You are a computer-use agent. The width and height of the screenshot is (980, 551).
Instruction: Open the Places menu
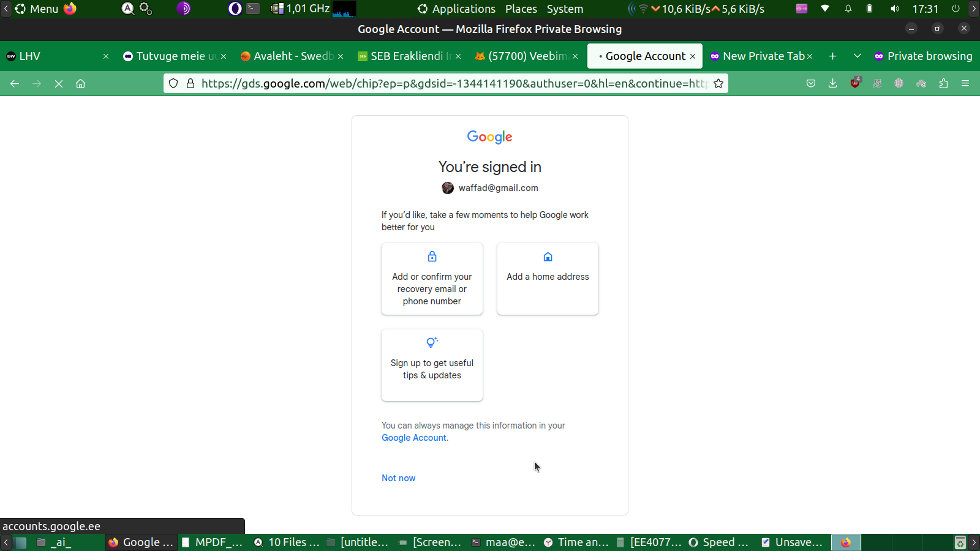click(521, 9)
